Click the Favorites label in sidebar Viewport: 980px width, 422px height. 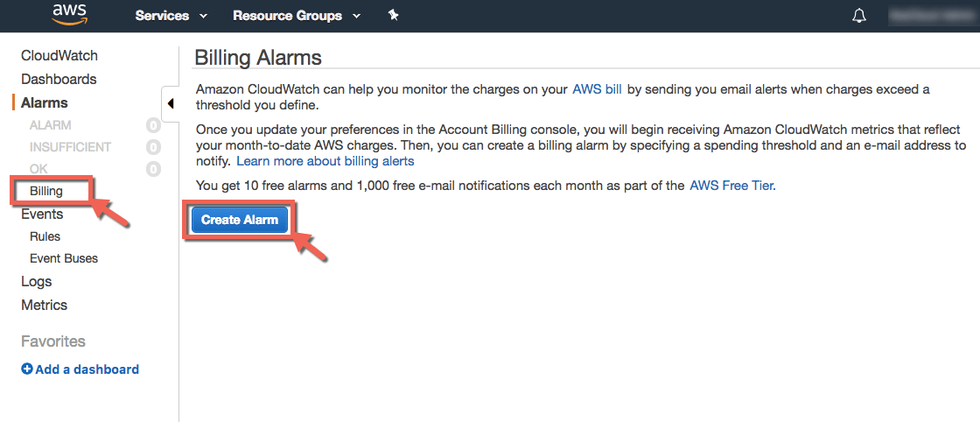(53, 341)
